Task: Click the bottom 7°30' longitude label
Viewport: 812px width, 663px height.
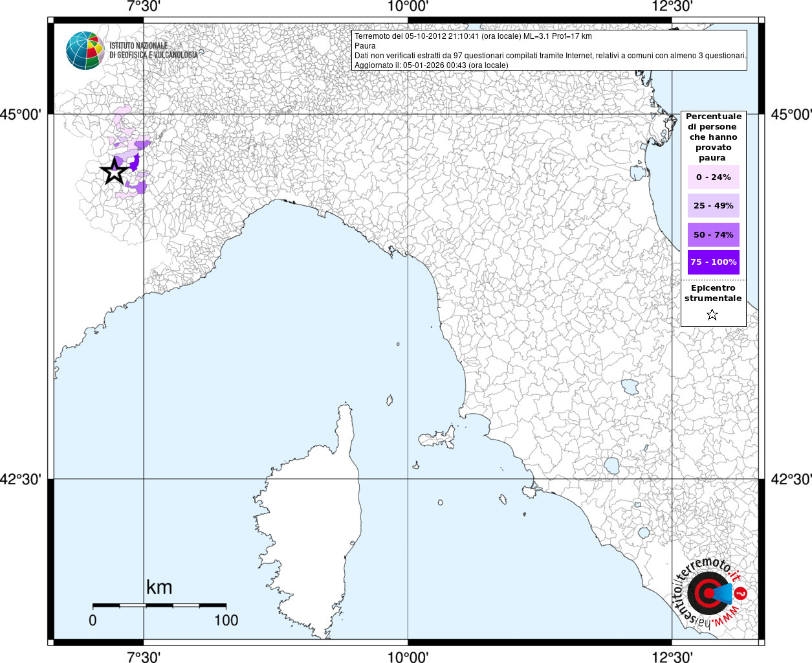Action: click(144, 657)
